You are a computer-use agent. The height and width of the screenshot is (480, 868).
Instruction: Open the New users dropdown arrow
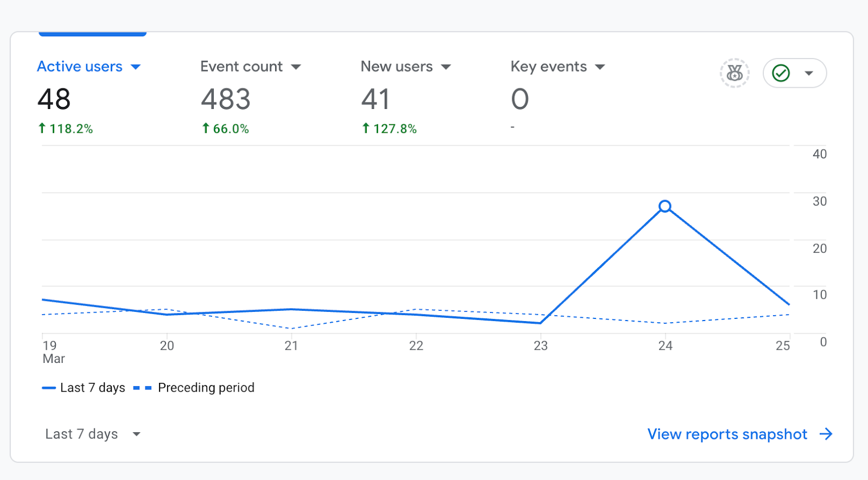point(446,67)
